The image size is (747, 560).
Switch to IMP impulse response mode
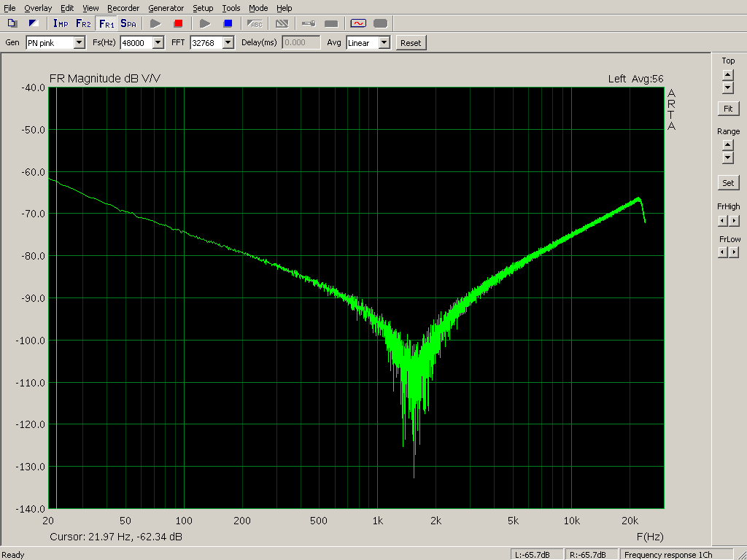(x=61, y=23)
